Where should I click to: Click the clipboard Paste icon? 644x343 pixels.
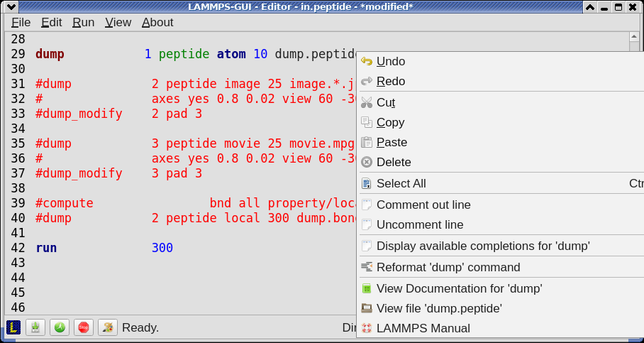coord(367,142)
